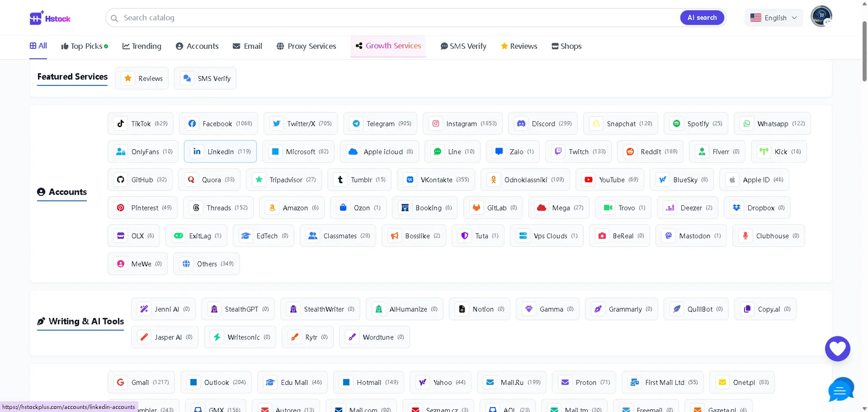Open Microsoft accounts category
This screenshot has height=412, width=868.
click(x=298, y=151)
